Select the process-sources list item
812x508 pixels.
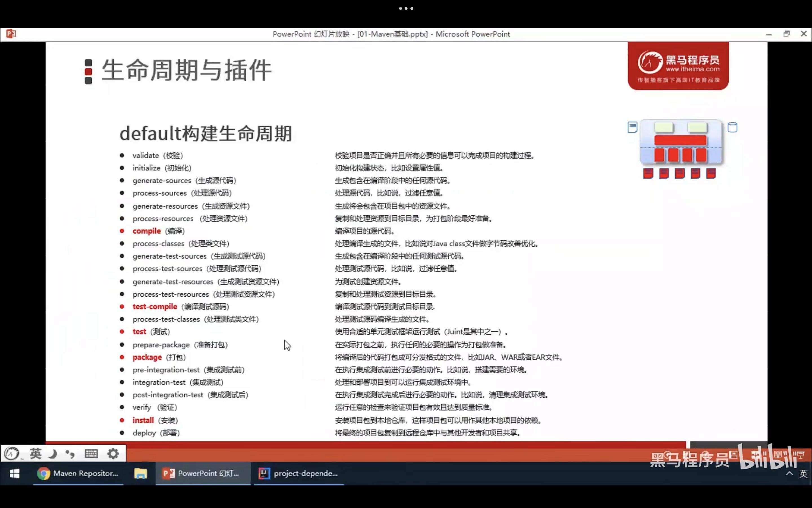point(182,193)
